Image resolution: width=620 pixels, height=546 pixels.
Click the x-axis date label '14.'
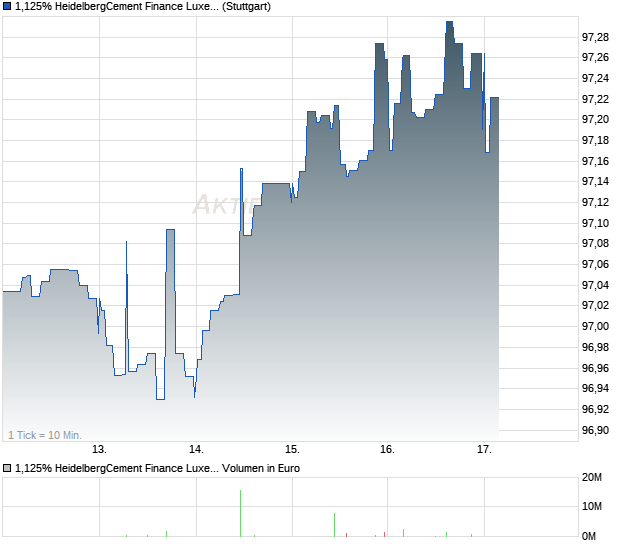pyautogui.click(x=196, y=450)
